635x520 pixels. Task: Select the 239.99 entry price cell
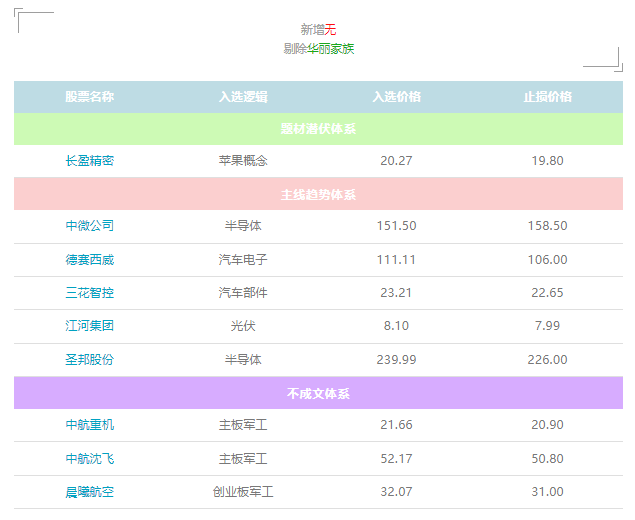pos(396,360)
